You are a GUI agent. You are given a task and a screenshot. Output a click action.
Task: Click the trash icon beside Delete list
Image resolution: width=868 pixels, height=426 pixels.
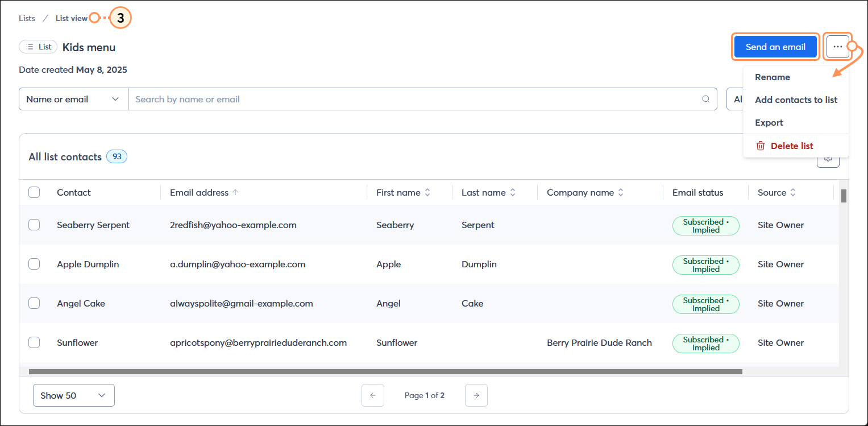761,145
